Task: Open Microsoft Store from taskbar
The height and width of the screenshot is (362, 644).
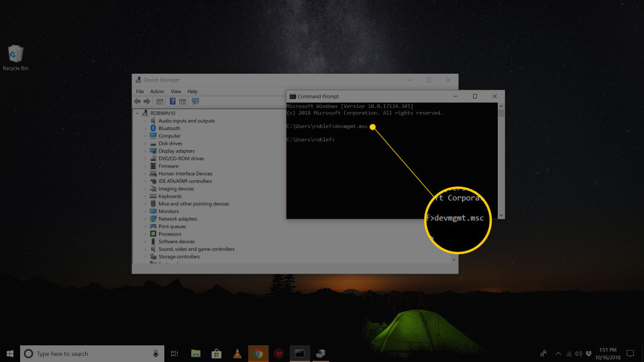Action: [x=217, y=354]
